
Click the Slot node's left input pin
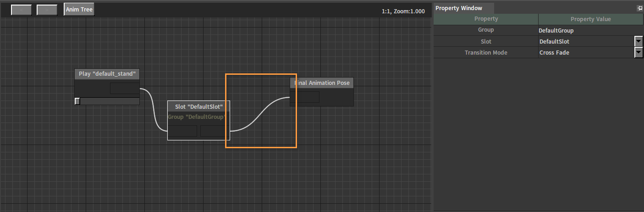tap(182, 131)
